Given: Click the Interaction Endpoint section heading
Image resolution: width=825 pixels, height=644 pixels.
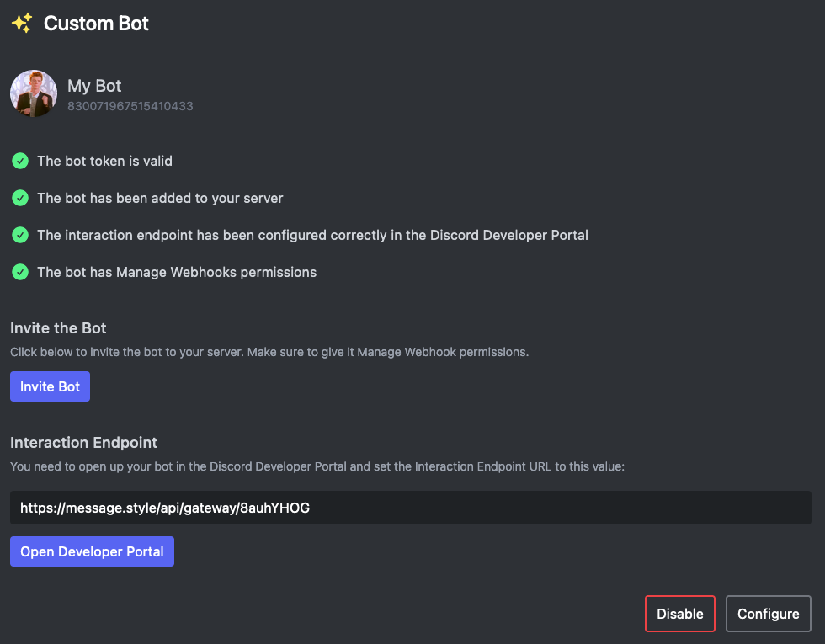Looking at the screenshot, I should 84,442.
